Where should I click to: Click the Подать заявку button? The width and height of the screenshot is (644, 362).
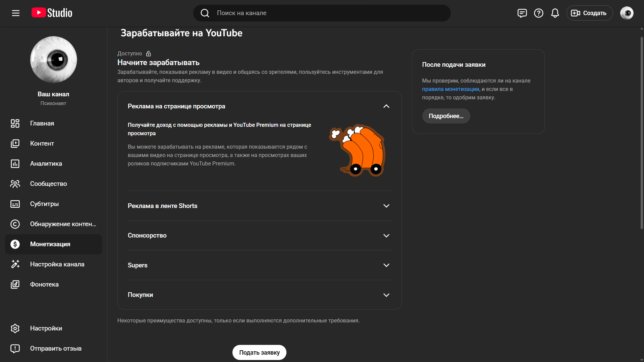pyautogui.click(x=259, y=353)
